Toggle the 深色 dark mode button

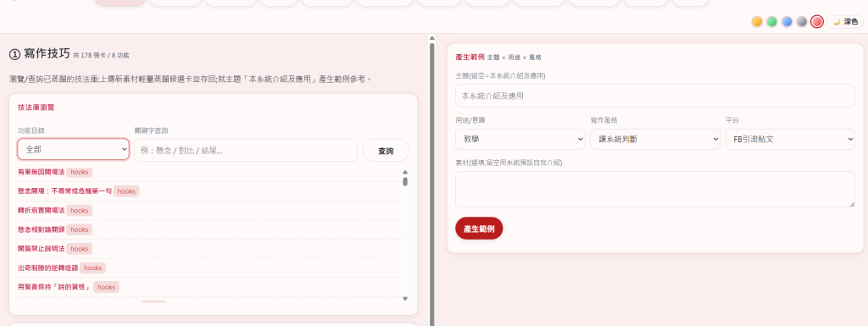[x=845, y=21]
